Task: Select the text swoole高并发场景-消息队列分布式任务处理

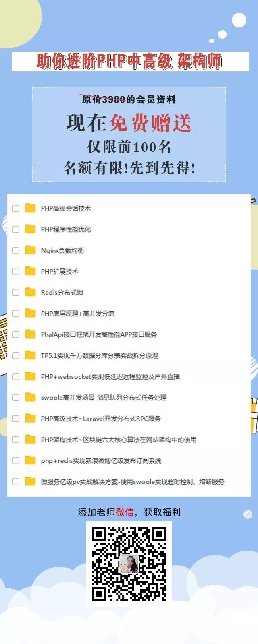Action: [x=104, y=398]
